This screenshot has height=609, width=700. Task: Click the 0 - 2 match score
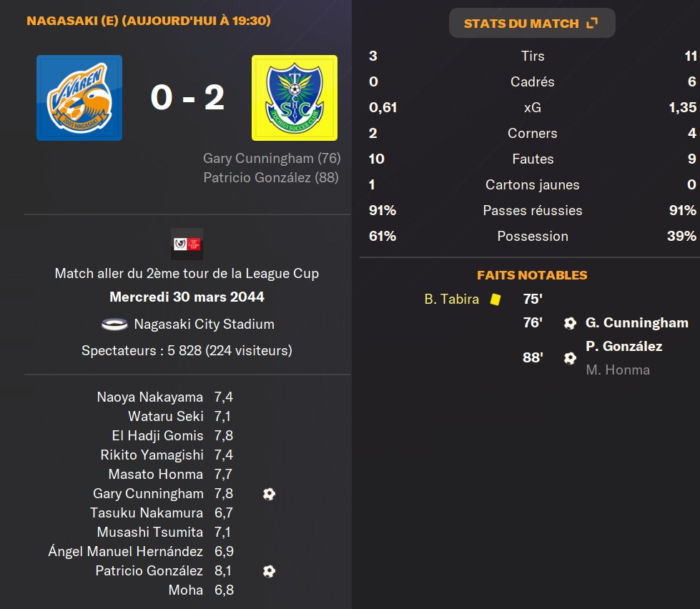187,98
